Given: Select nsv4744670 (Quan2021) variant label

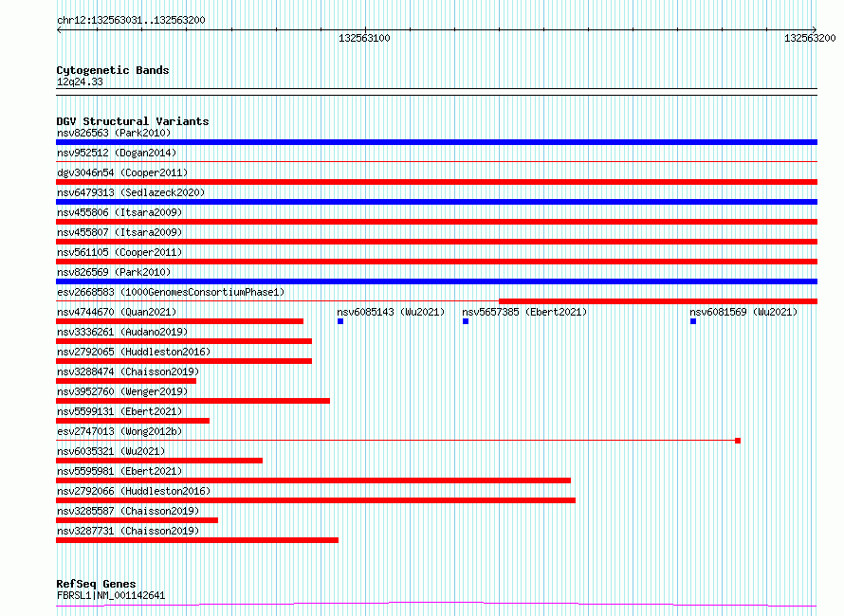Looking at the screenshot, I should click(x=117, y=312).
